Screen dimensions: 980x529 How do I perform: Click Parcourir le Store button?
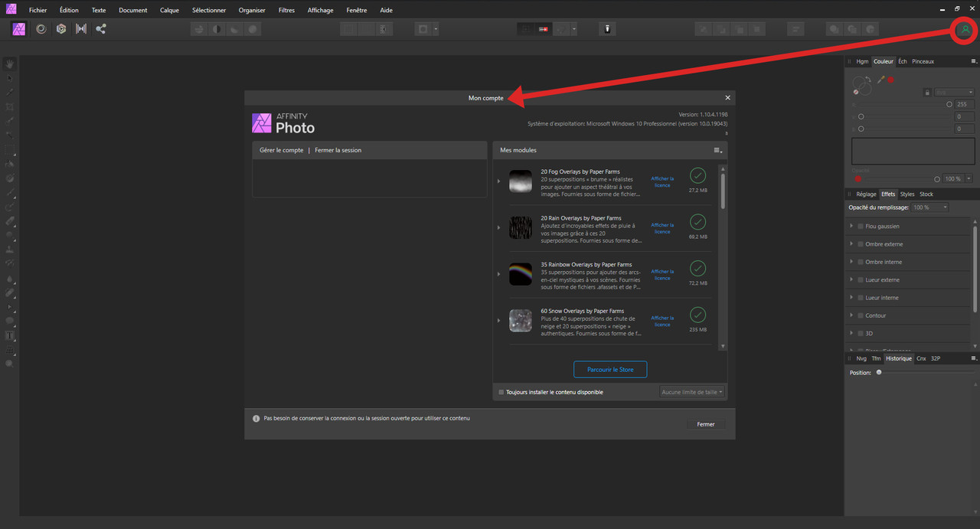coord(610,370)
